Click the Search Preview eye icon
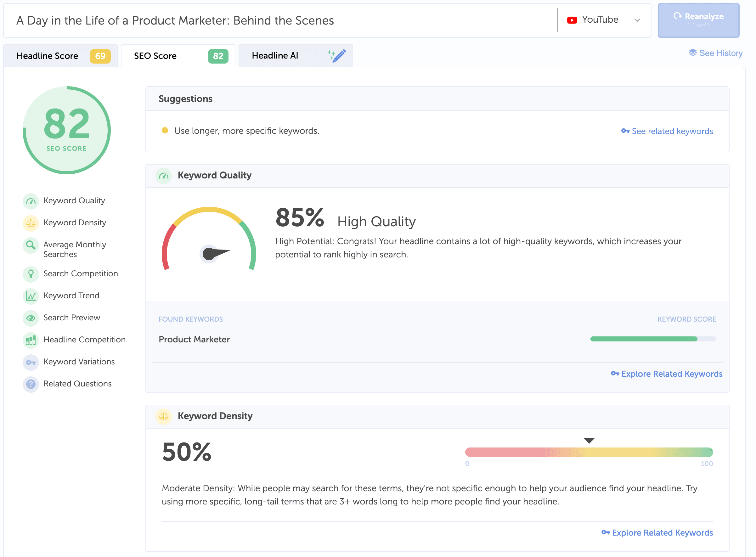The width and height of the screenshot is (756, 557). [30, 318]
